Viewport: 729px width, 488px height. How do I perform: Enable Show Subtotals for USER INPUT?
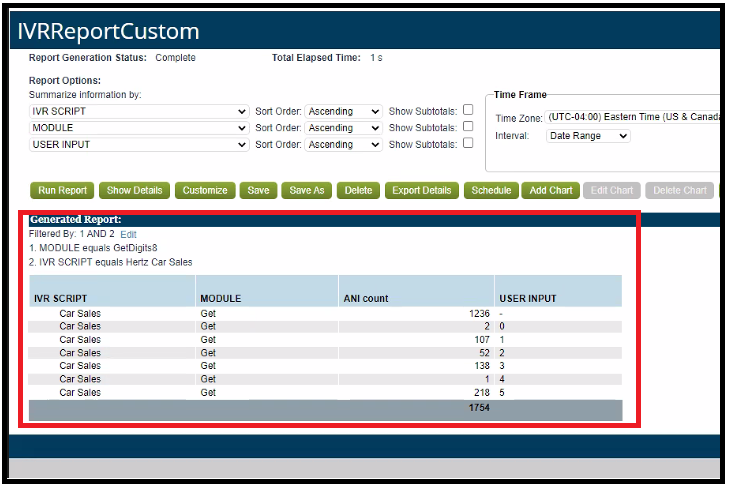point(468,143)
